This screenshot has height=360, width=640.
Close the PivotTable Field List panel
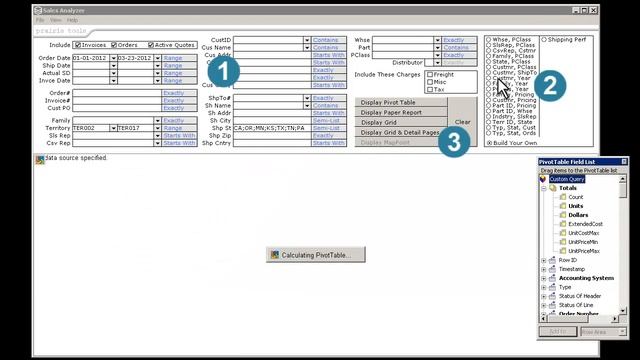point(624,162)
